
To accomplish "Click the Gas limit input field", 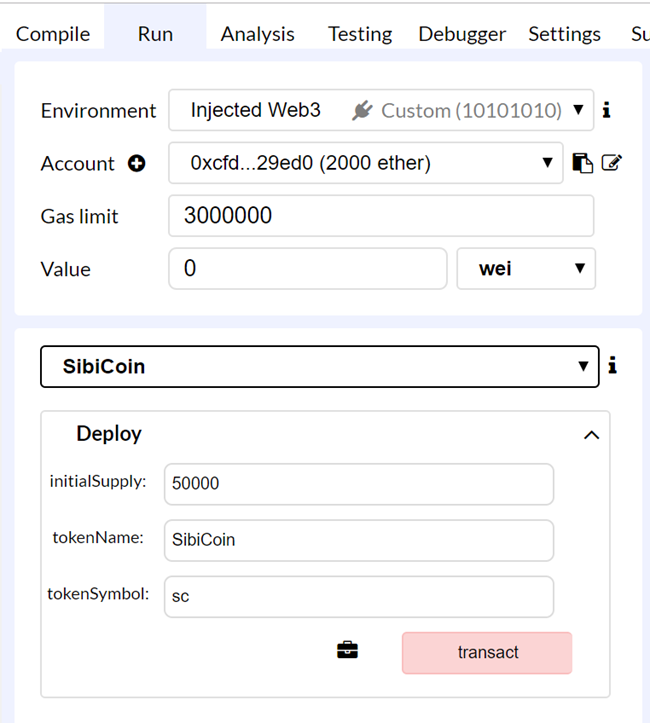I will pos(381,216).
